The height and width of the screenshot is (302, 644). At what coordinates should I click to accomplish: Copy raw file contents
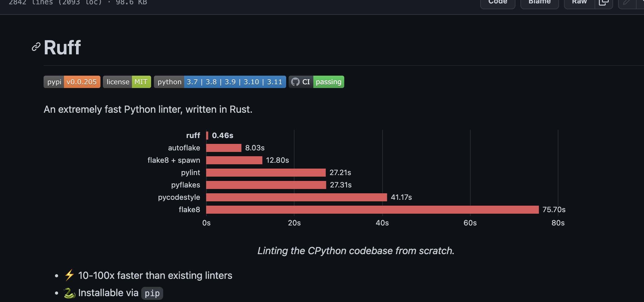click(x=604, y=2)
